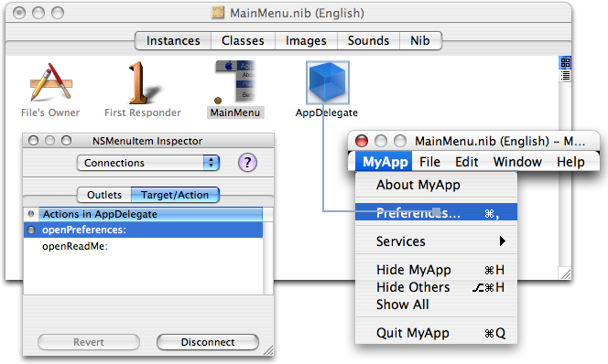Open the Connections popup menu
Viewport: 608px width, 364px height.
pos(148,163)
